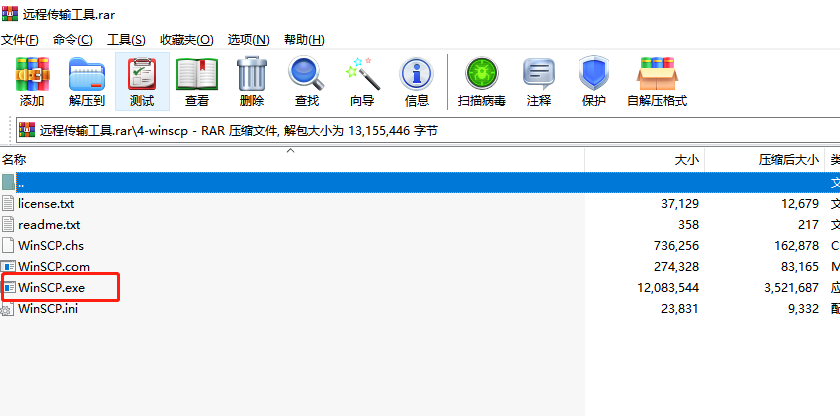Sort by the 压缩后大小 column header

764,160
